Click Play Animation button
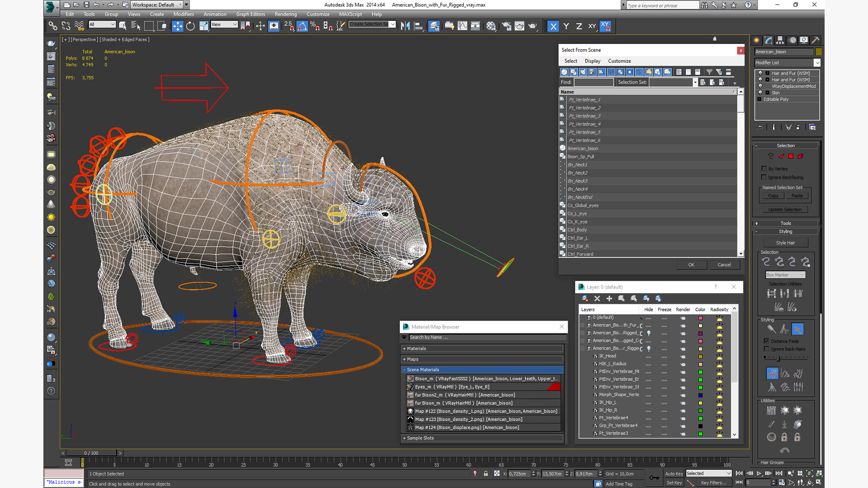The image size is (868, 488). (x=759, y=474)
